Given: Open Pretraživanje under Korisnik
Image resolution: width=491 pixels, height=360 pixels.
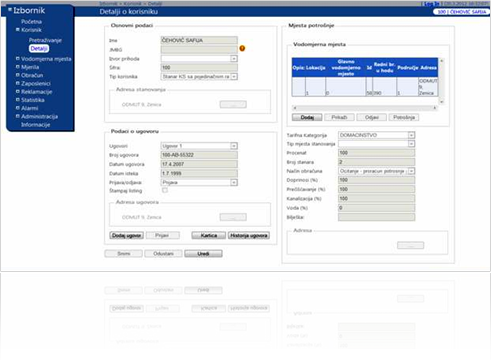Looking at the screenshot, I should [45, 40].
